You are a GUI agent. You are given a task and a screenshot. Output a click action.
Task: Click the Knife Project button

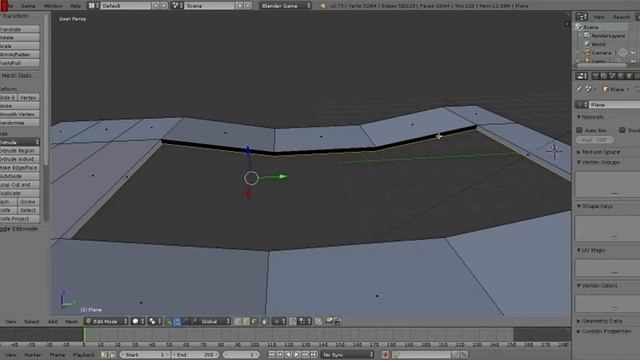click(x=19, y=219)
